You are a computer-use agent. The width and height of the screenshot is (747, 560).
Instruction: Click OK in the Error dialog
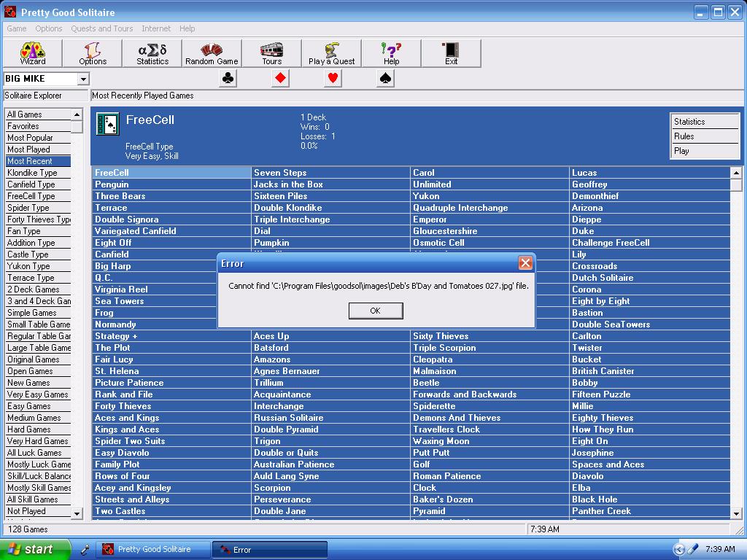coord(376,311)
